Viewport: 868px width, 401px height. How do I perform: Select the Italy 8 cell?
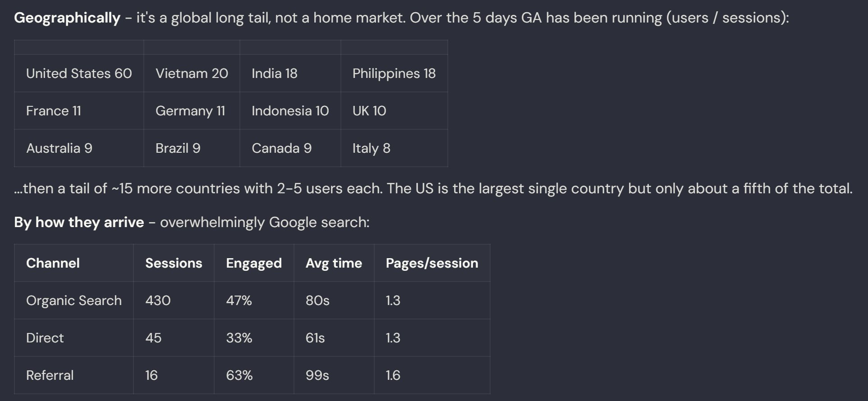394,148
